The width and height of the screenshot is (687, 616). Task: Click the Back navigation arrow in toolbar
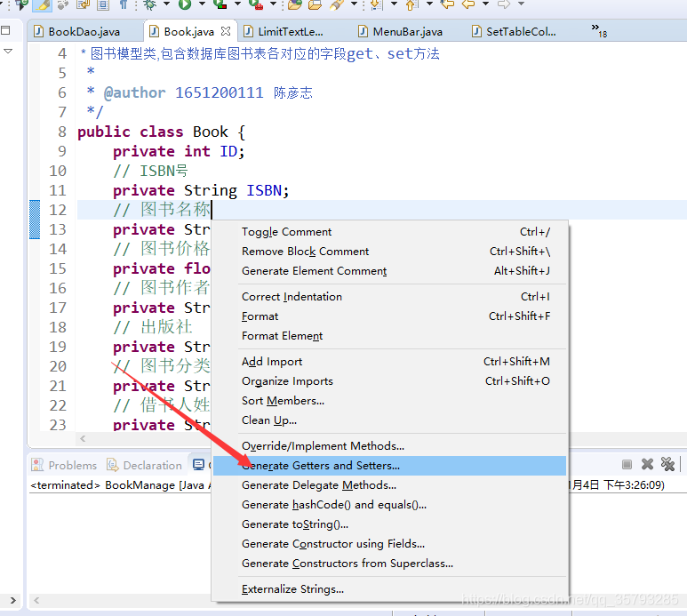pos(468,4)
